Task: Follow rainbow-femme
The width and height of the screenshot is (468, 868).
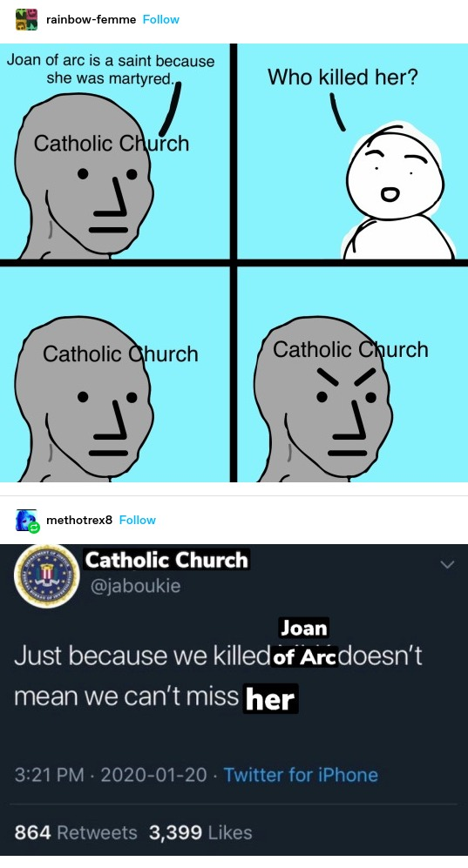Action: coord(160,19)
